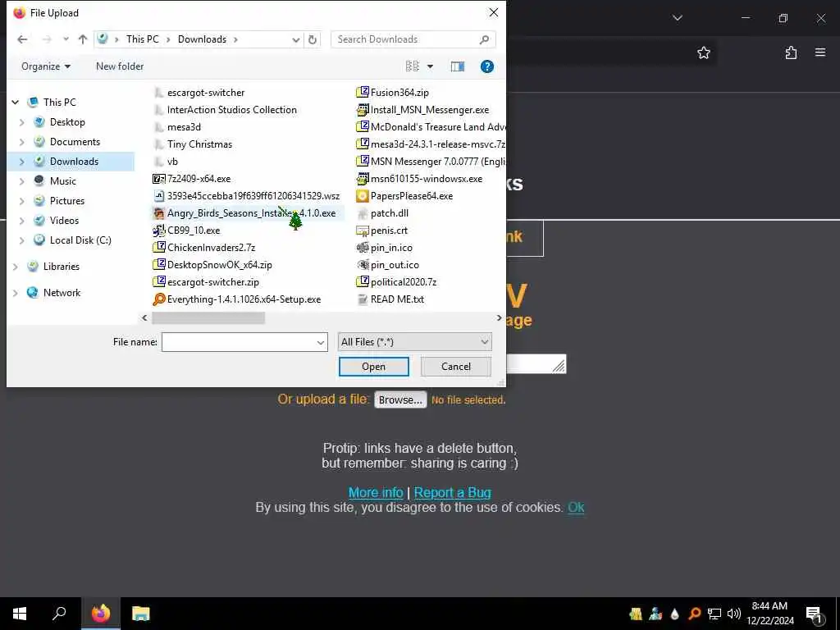The width and height of the screenshot is (840, 630).
Task: Open the volume speaker tray icon
Action: (734, 614)
